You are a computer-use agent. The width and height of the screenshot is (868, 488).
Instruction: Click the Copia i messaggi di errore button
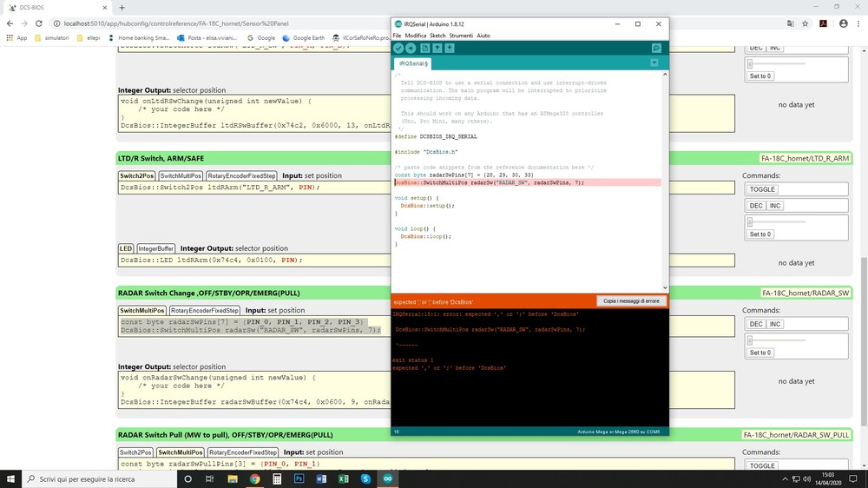pos(632,301)
